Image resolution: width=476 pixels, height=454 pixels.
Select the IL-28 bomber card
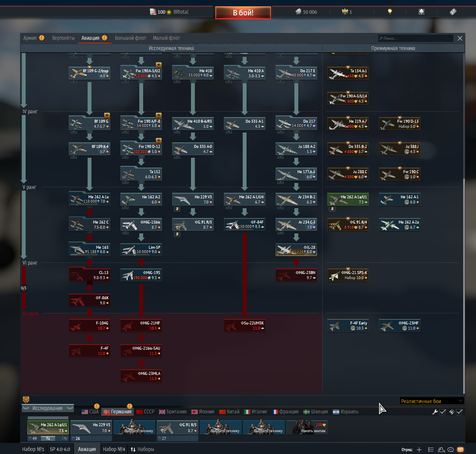296,250
